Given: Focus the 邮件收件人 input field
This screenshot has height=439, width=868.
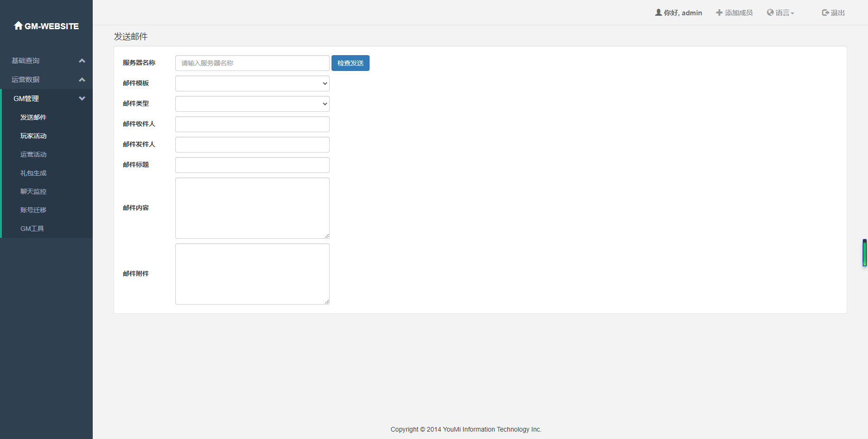Looking at the screenshot, I should tap(252, 124).
